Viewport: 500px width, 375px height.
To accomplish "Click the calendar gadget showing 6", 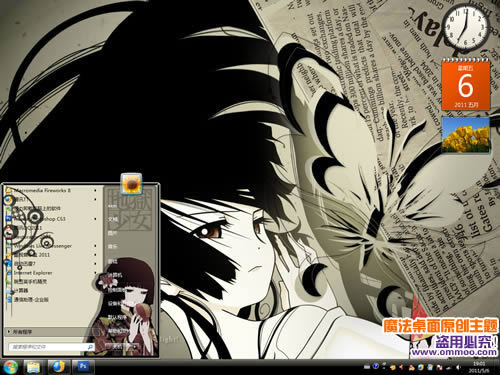I will point(465,84).
